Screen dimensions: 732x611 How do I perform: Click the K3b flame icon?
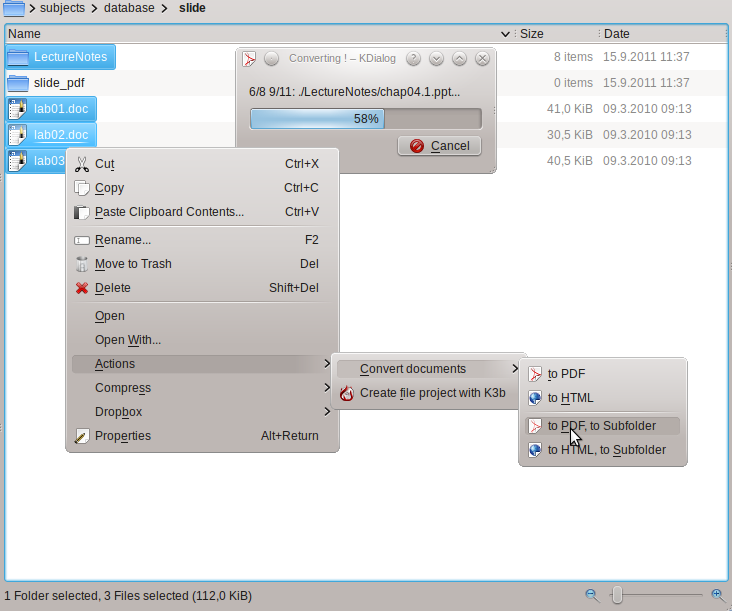point(347,393)
